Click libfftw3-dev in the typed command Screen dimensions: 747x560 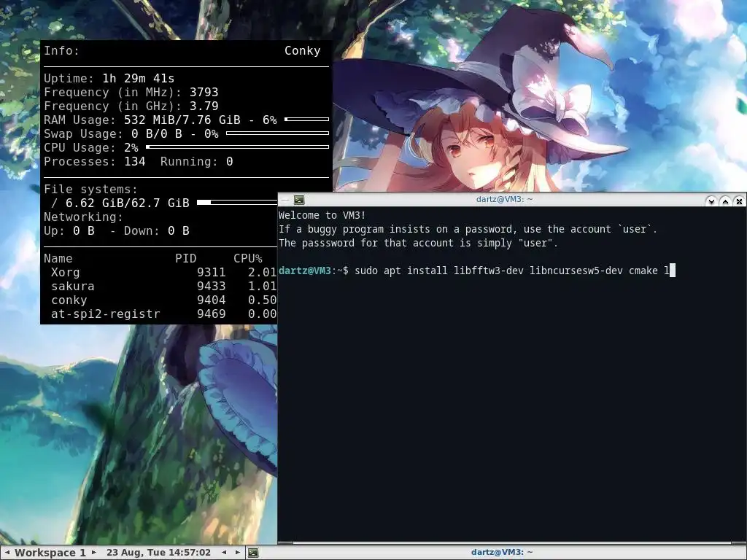coord(488,271)
